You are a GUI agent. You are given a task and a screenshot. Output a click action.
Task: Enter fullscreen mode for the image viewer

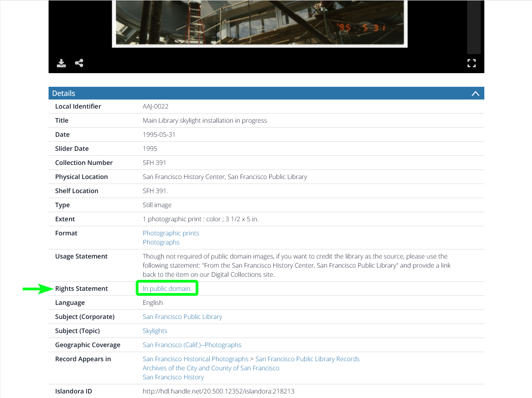pos(472,63)
